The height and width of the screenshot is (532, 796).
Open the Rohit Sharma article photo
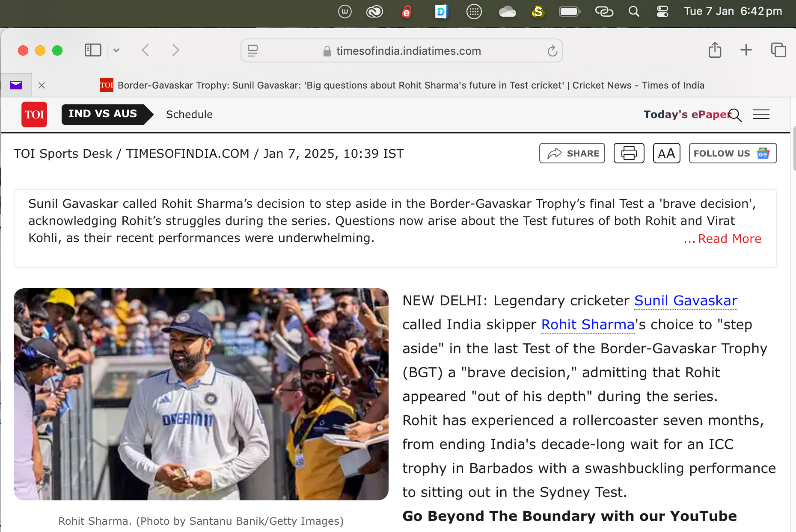point(201,394)
